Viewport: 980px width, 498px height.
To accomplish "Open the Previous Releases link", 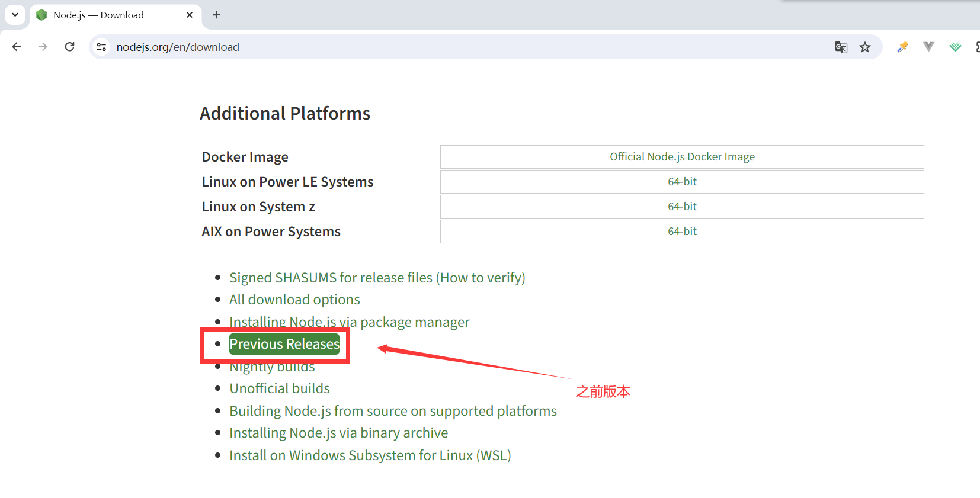I will [x=284, y=344].
